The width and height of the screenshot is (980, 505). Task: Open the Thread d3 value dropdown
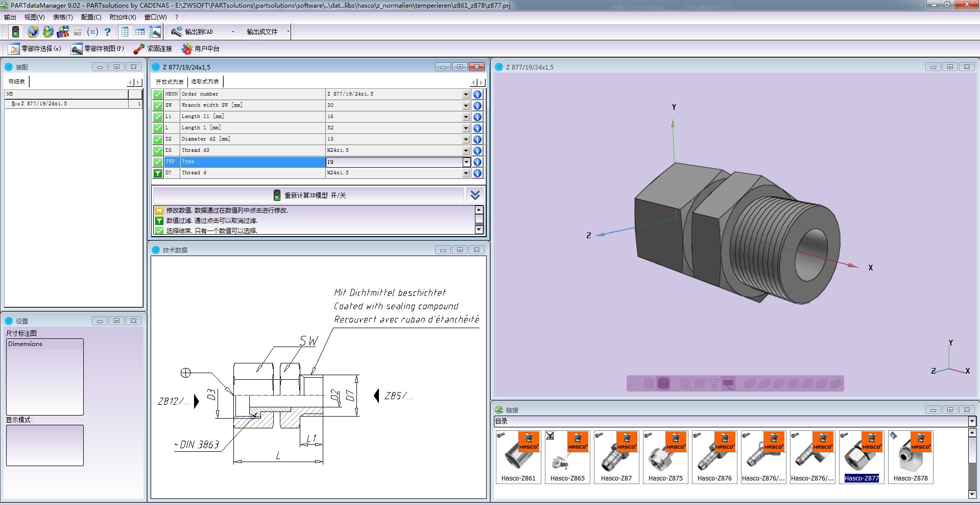pyautogui.click(x=466, y=150)
